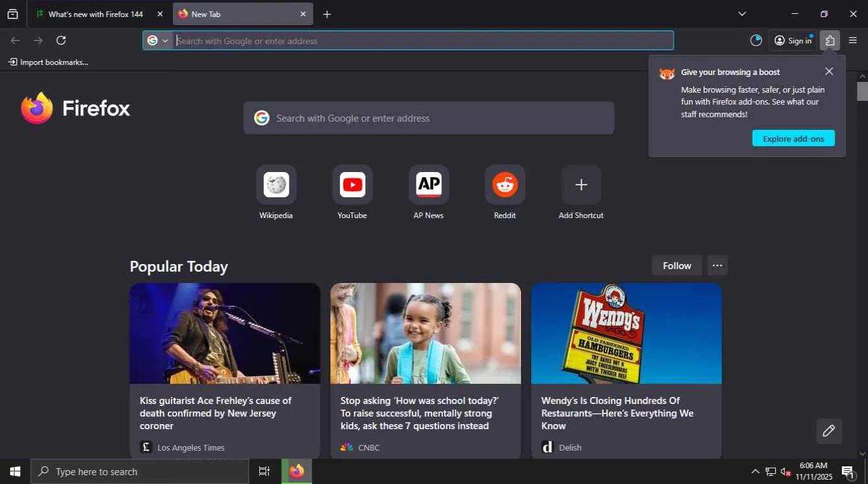Open the Ace Frehley guitarist story image

[x=225, y=333]
